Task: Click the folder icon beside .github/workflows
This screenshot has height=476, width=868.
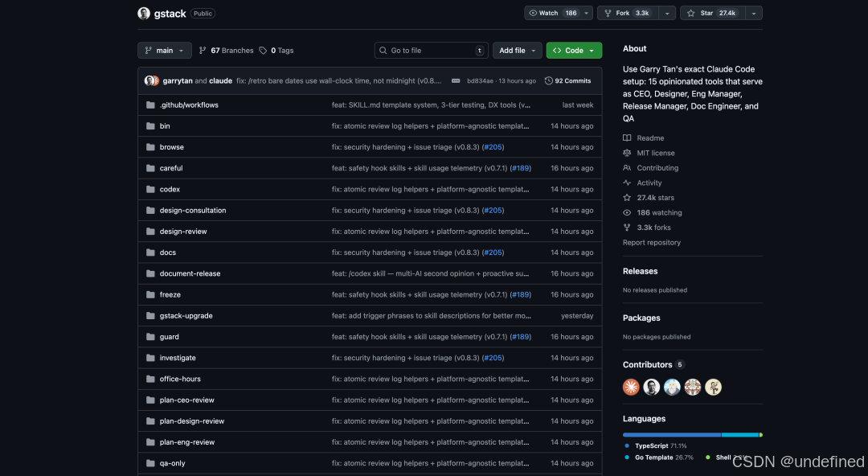Action: [x=150, y=105]
